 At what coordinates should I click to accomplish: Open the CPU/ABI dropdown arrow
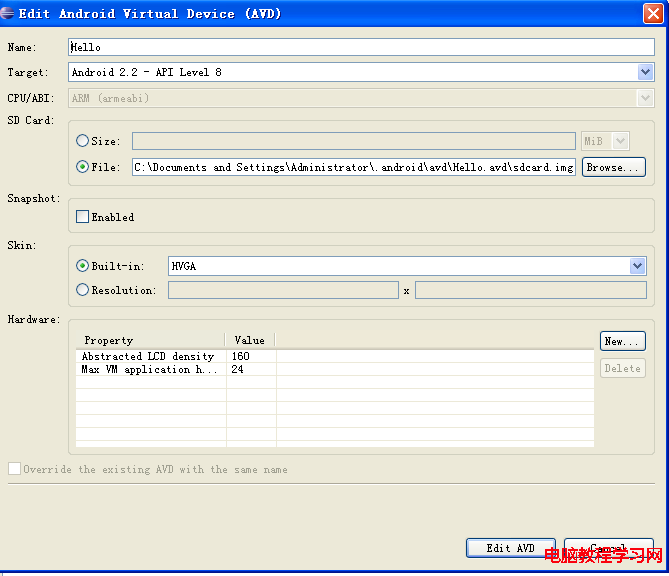pyautogui.click(x=646, y=98)
